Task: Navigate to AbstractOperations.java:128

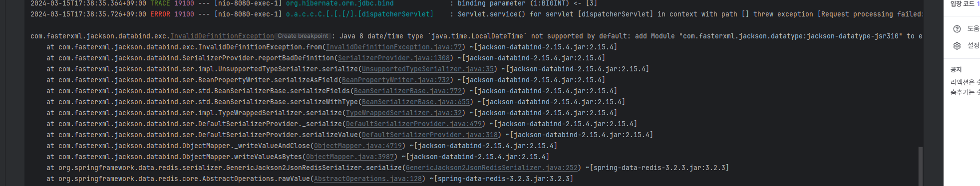Action: pos(368,179)
